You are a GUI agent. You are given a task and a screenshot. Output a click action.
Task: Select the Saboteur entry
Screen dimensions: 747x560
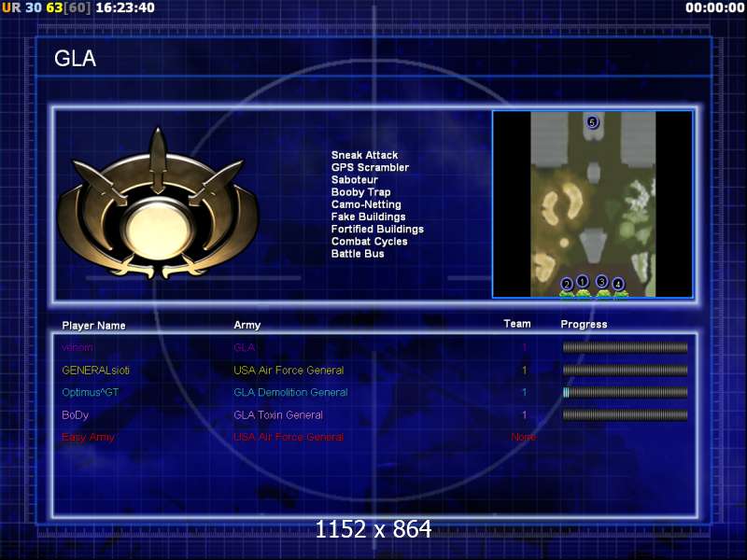355,179
